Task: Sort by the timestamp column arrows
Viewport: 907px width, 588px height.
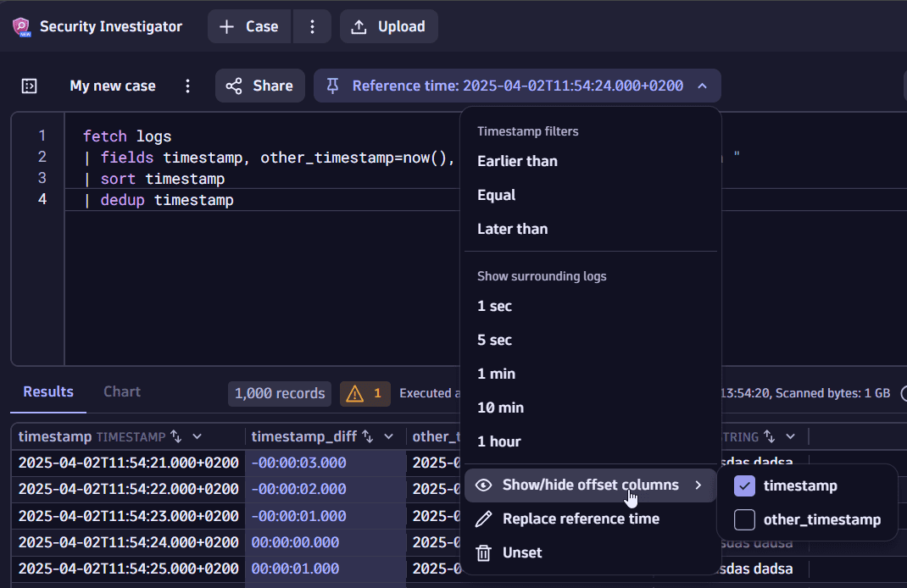Action: tap(176, 437)
